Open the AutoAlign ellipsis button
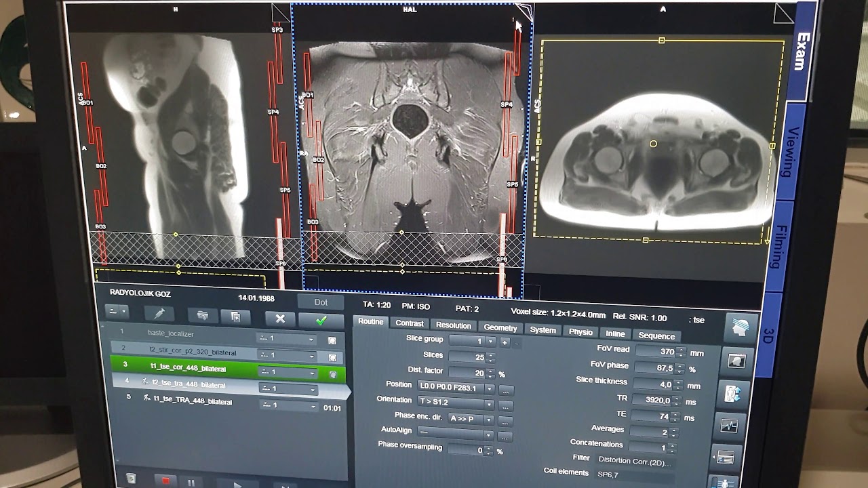Screen dimensions: 868x488 504,436
